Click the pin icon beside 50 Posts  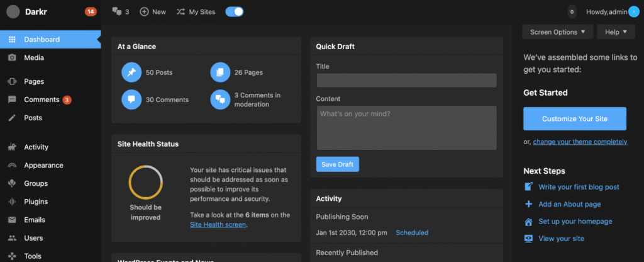click(x=131, y=72)
